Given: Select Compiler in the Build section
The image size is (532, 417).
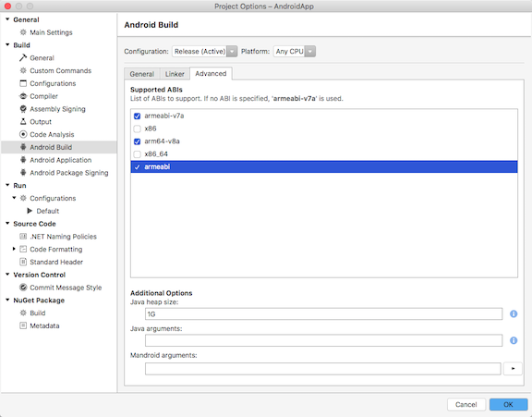Looking at the screenshot, I should click(43, 96).
